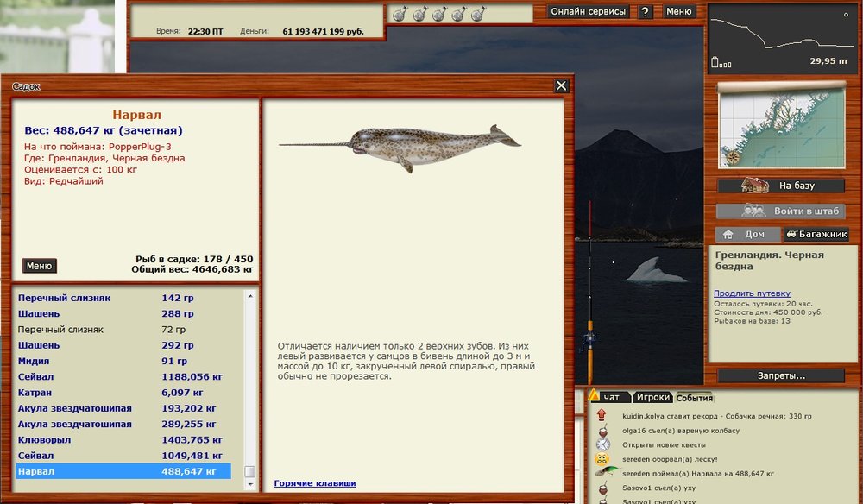The width and height of the screenshot is (863, 504).
Task: Open the Онлайн сервисы menu
Action: click(x=588, y=12)
